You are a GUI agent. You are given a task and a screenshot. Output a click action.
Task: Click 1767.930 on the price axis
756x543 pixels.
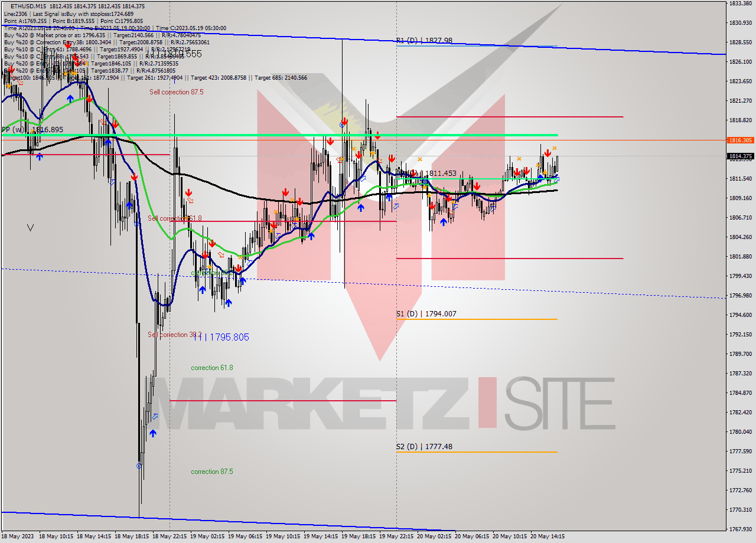click(x=740, y=529)
